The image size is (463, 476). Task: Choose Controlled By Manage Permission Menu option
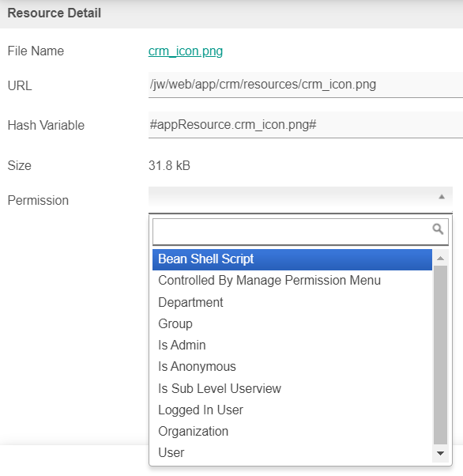292,280
